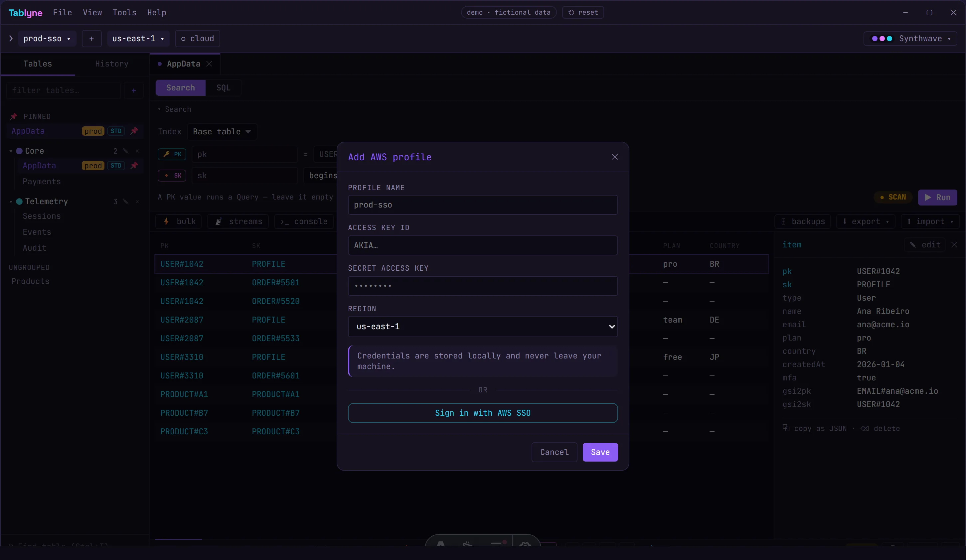Screen dimensions: 966x560
Task: Click the PK key badge
Action: pyautogui.click(x=172, y=154)
